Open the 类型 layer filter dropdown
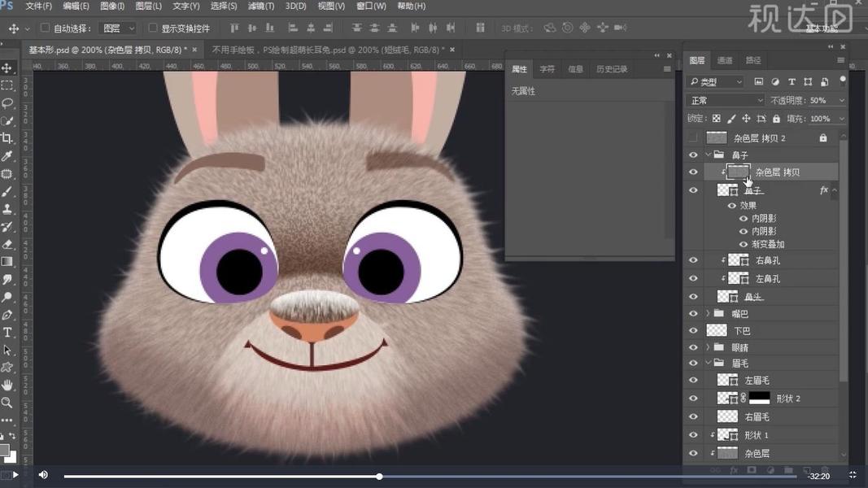The width and height of the screenshot is (868, 488). [x=715, y=82]
